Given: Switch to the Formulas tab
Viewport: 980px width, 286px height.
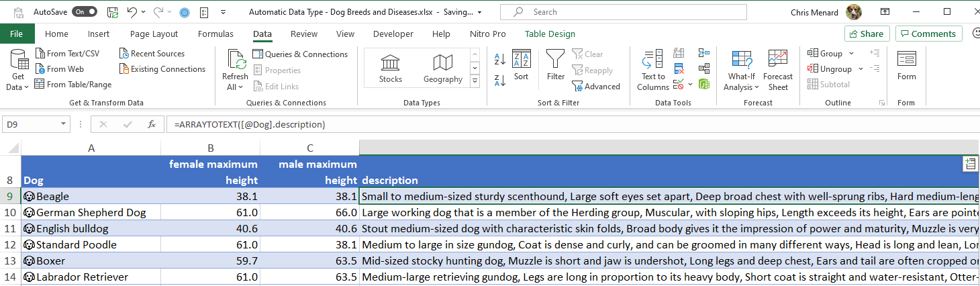Looking at the screenshot, I should pos(215,34).
